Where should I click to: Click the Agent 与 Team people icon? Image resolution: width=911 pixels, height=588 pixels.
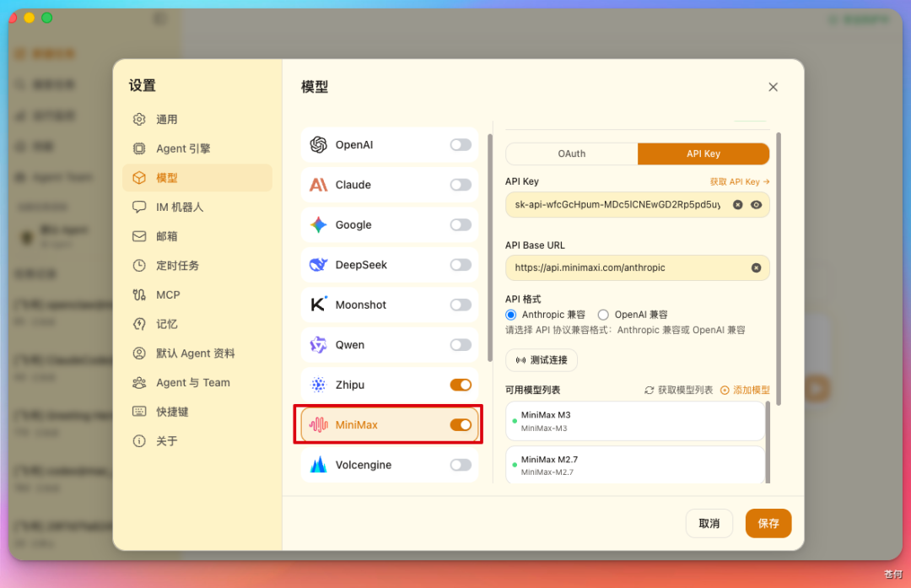click(139, 382)
